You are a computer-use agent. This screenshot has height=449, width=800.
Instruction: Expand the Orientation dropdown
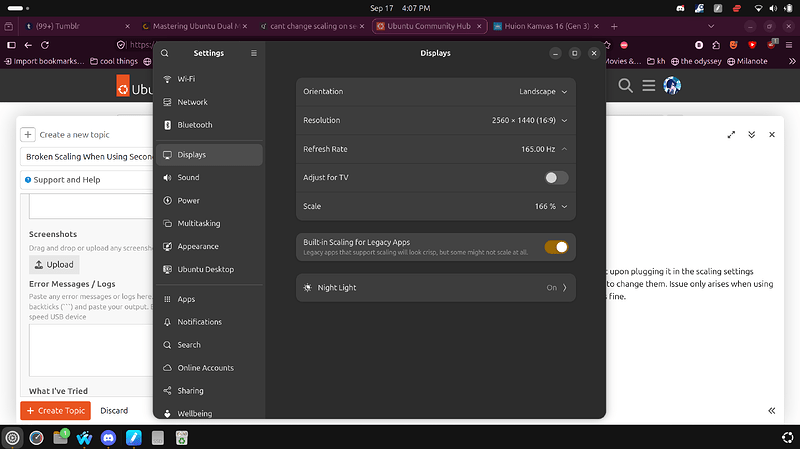[x=436, y=92]
